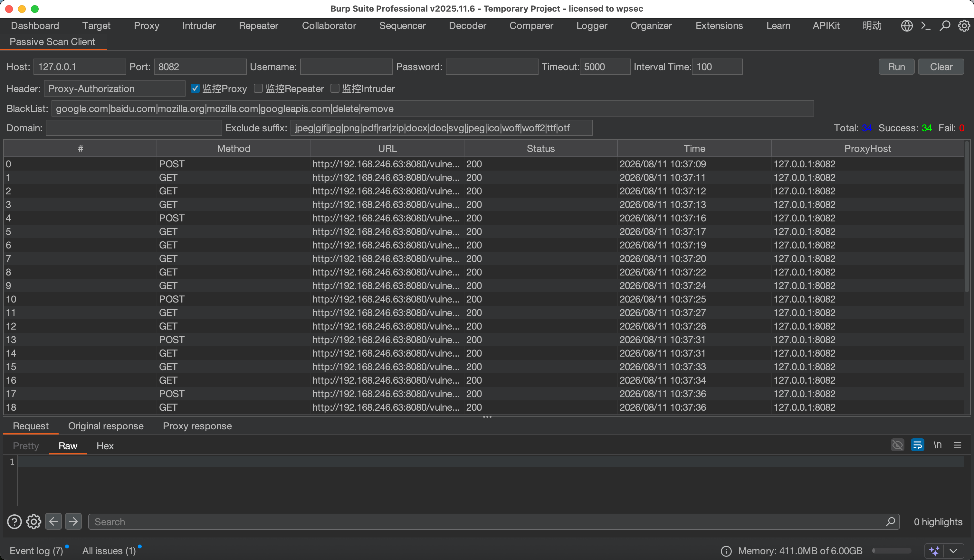Focus the Interval Time input field
The image size is (974, 560).
pyautogui.click(x=717, y=67)
